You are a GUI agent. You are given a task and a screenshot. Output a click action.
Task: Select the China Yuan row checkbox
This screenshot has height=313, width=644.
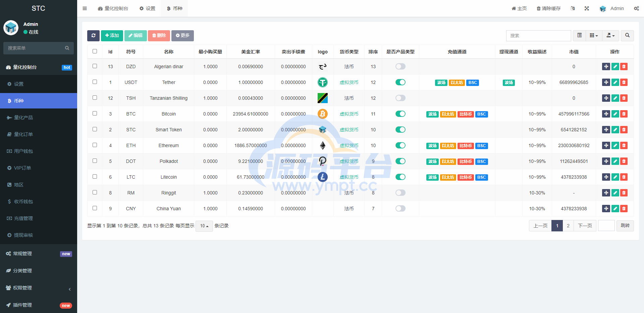coord(95,208)
